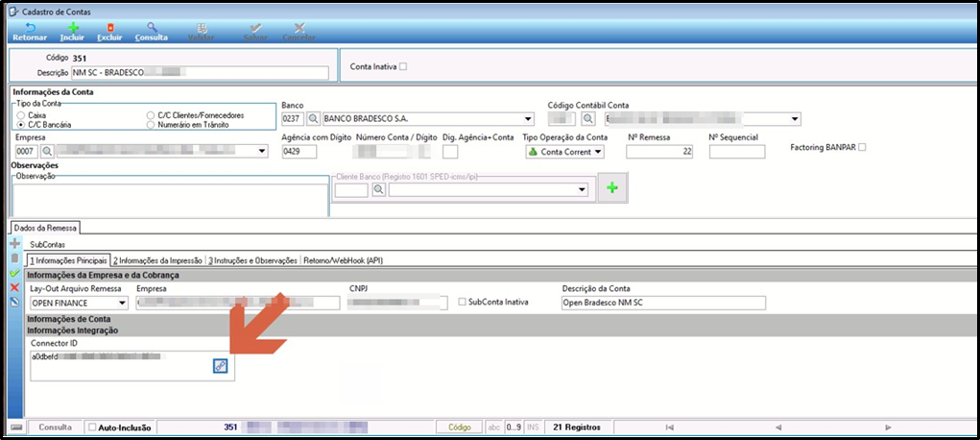The width and height of the screenshot is (980, 440).
Task: Click the blue edit icon in the SubContas sidebar
Action: [x=15, y=303]
